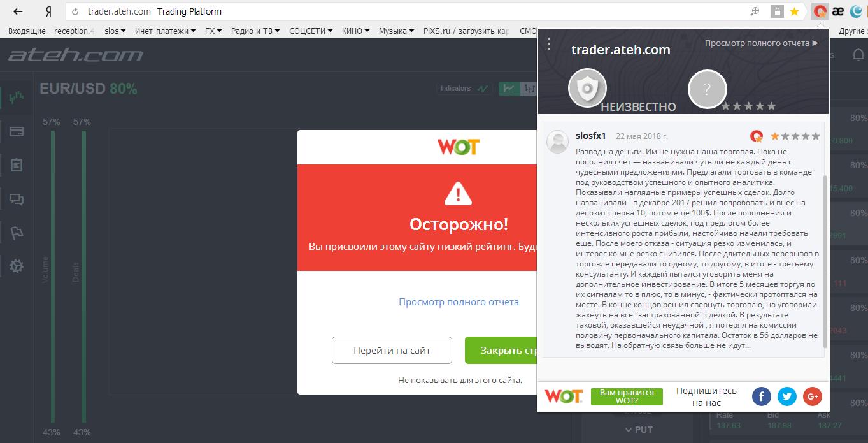This screenshot has width=868, height=443.
Task: Click the green Deals percentage bar
Action: pos(83,276)
